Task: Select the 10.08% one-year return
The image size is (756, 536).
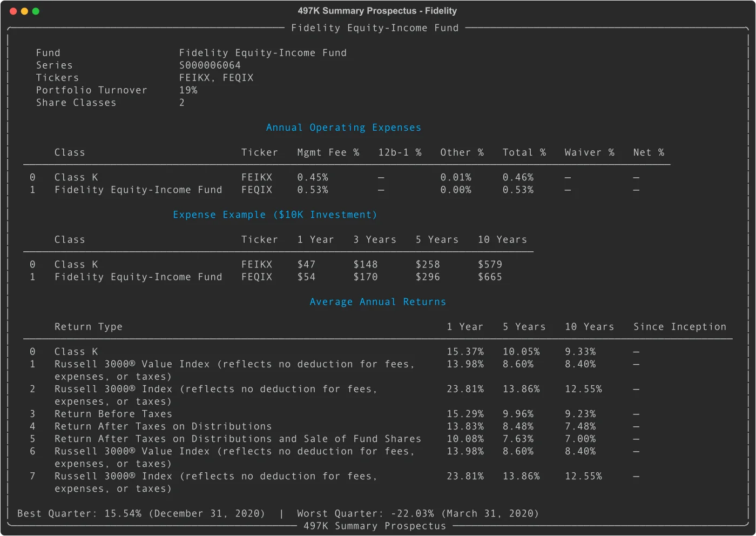Action: (465, 439)
